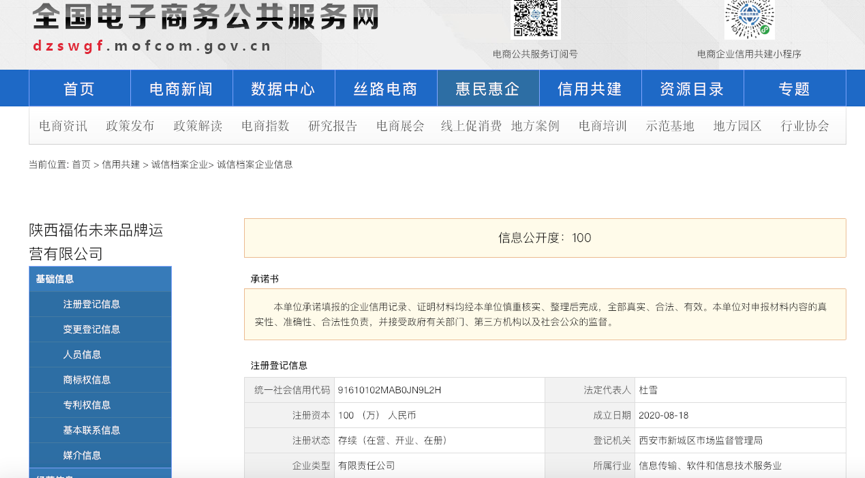Click the 承诺书 section heading
Image resolution: width=865 pixels, height=478 pixels.
(265, 279)
